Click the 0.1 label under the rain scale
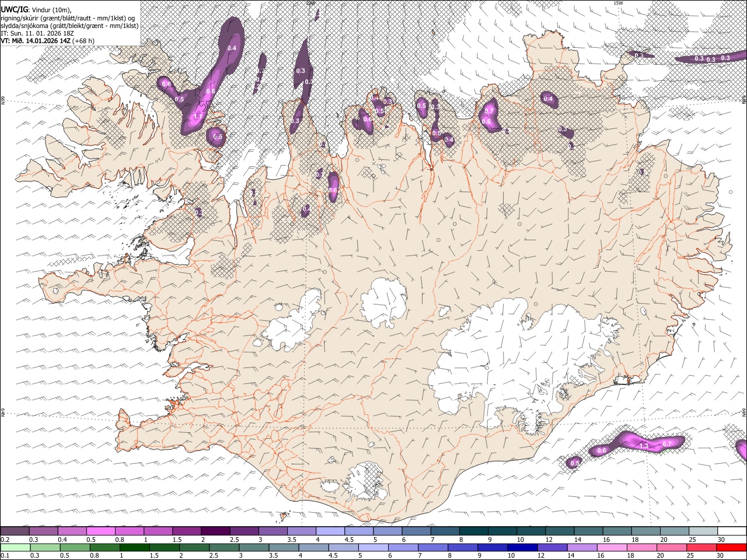Image resolution: width=747 pixels, height=560 pixels. tap(5, 556)
